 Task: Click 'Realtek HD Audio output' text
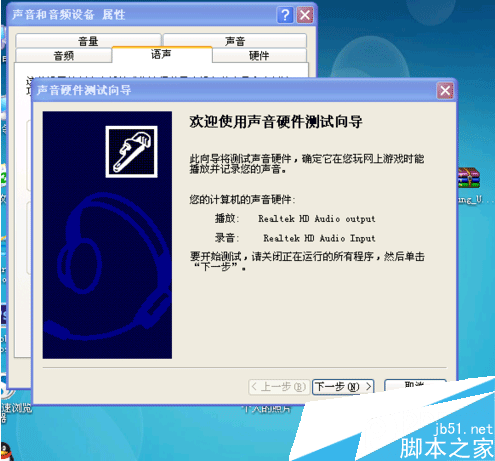317,219
